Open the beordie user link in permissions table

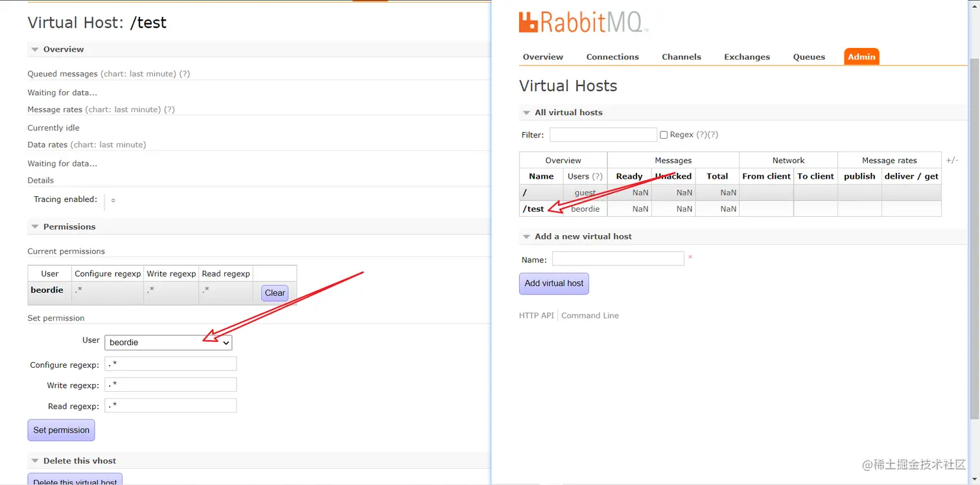47,290
